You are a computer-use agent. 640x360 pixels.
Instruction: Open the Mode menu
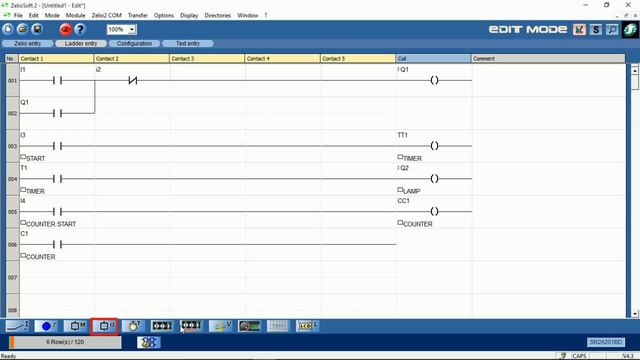coord(52,16)
